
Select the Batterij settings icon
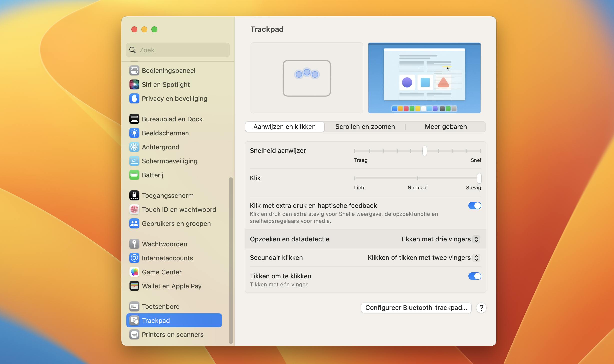134,175
